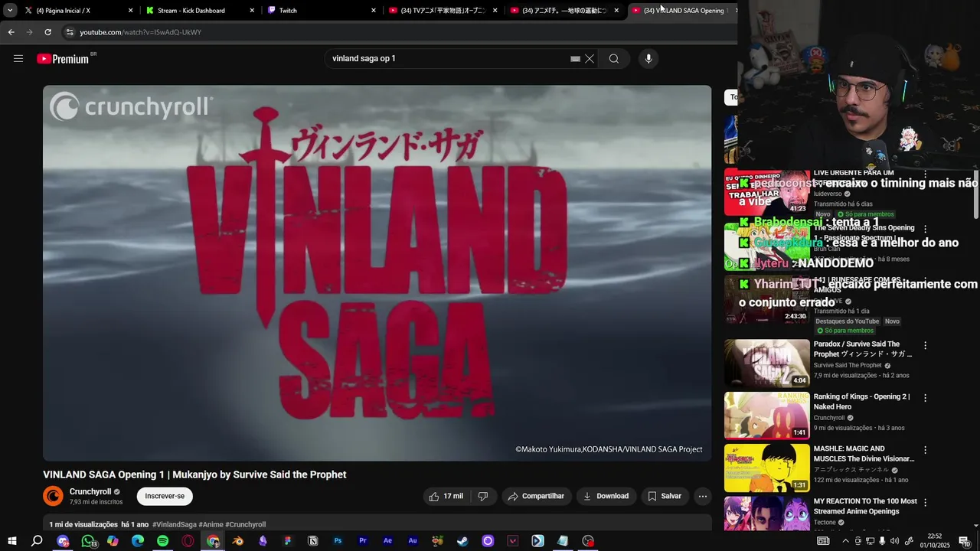Open WhatsApp from taskbar
The image size is (980, 551).
88,541
